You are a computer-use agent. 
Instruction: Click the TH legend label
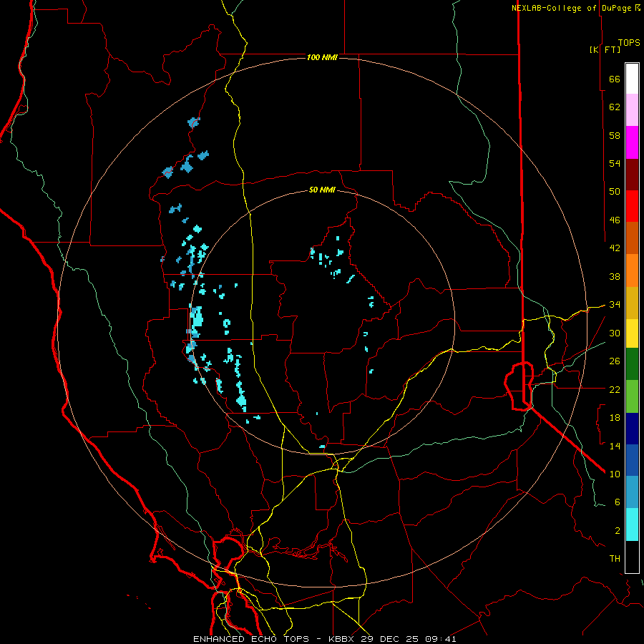[x=615, y=559]
